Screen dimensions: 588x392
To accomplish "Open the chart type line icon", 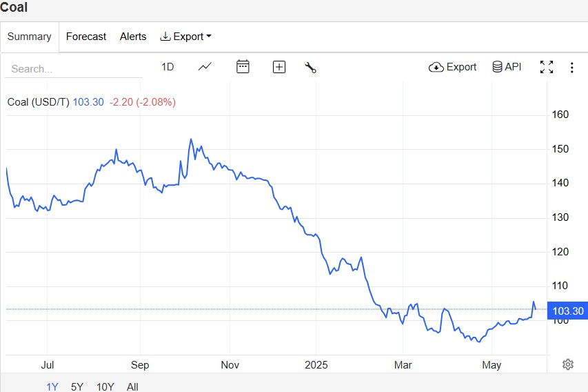I will (205, 67).
